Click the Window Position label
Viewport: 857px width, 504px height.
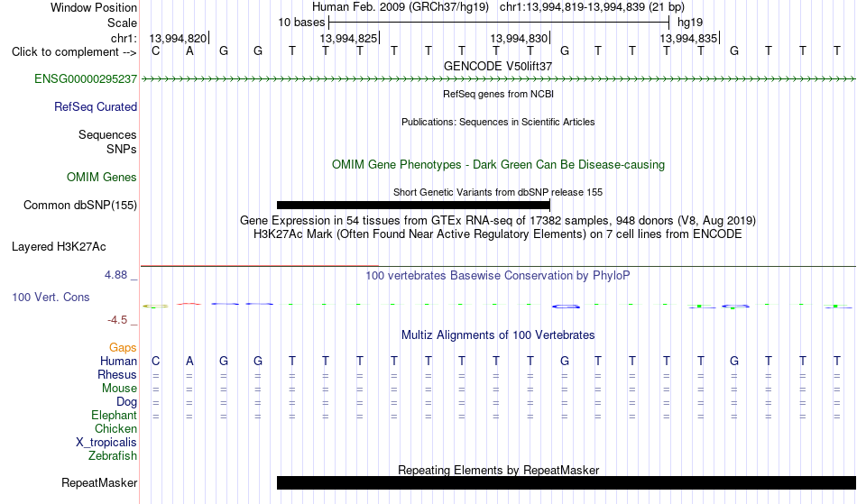[94, 8]
